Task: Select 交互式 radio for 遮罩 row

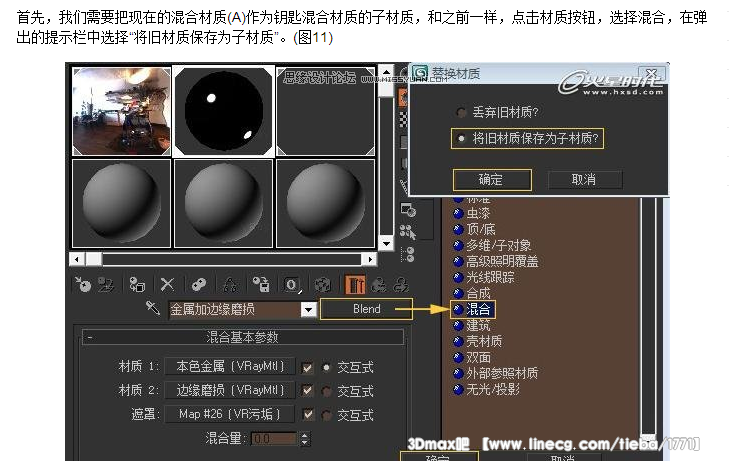Action: 327,415
